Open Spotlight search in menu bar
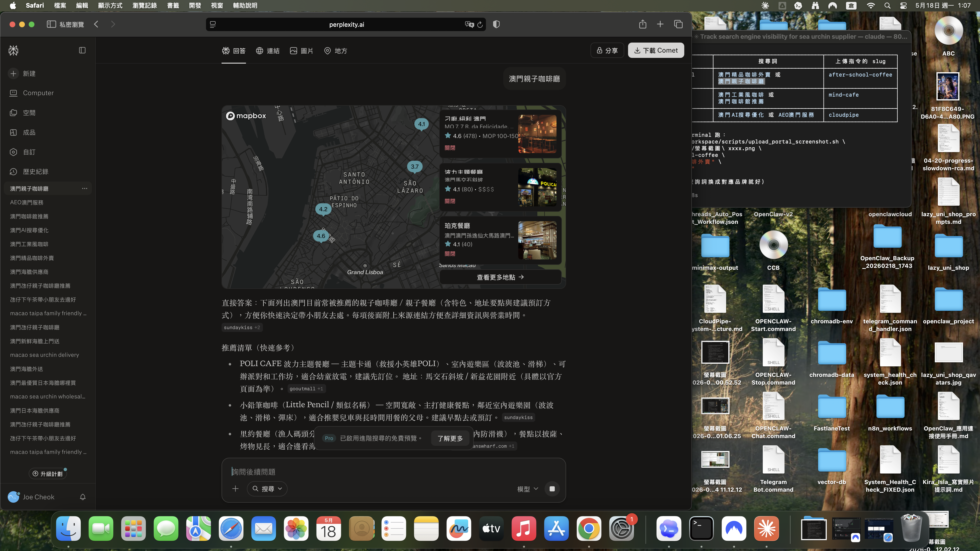 point(887,5)
